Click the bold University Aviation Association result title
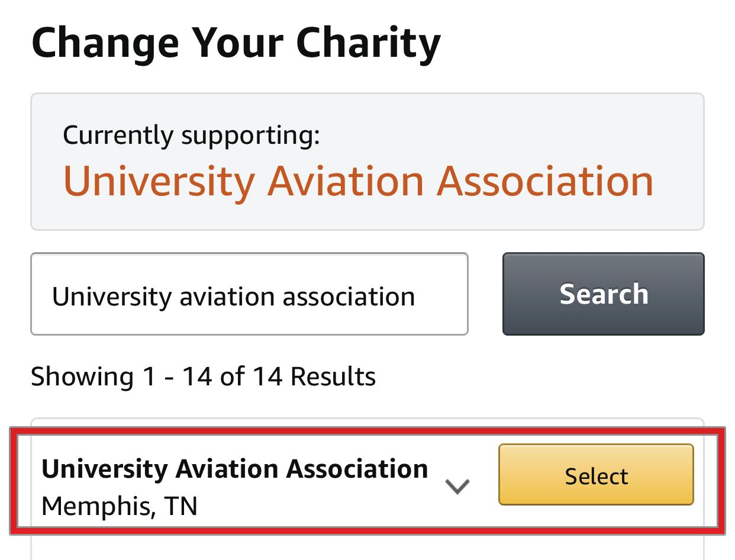 pyautogui.click(x=234, y=469)
